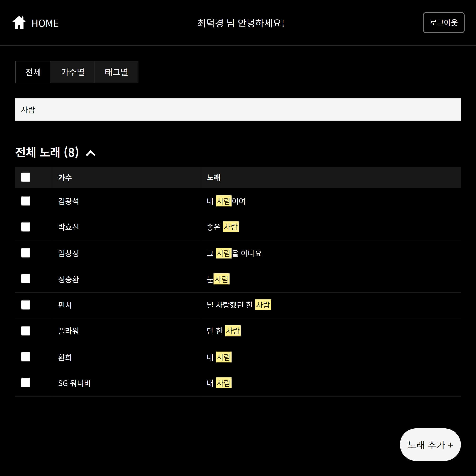This screenshot has width=476, height=476.
Task: Open the song 눈사람
Action: pos(218,279)
